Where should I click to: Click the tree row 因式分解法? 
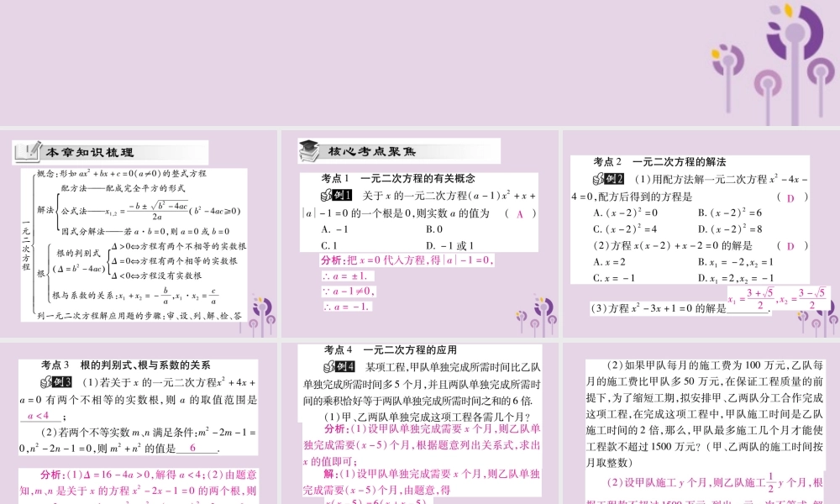tap(145, 231)
